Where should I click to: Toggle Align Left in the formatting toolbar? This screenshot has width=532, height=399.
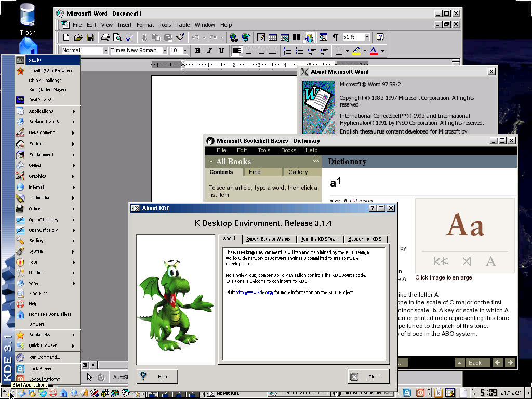point(236,51)
